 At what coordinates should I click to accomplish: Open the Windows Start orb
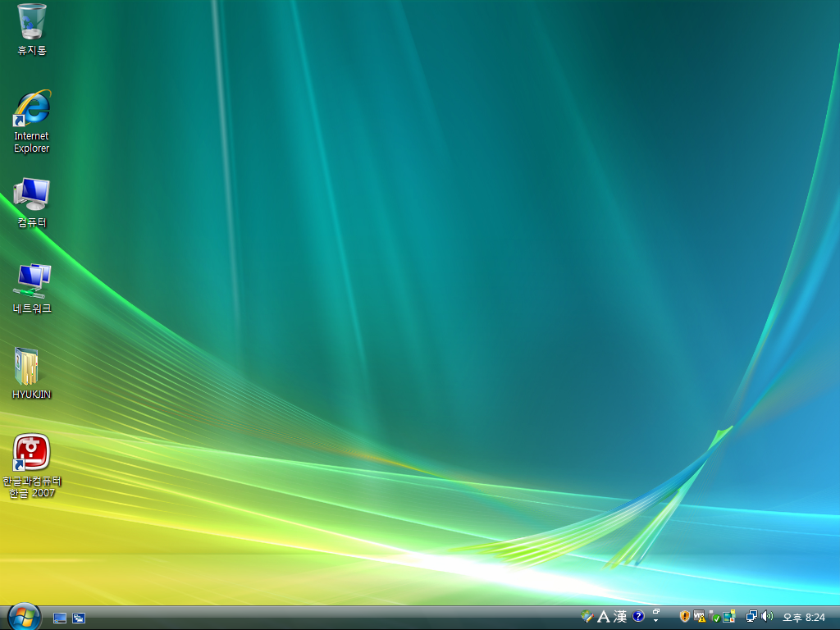tap(24, 617)
